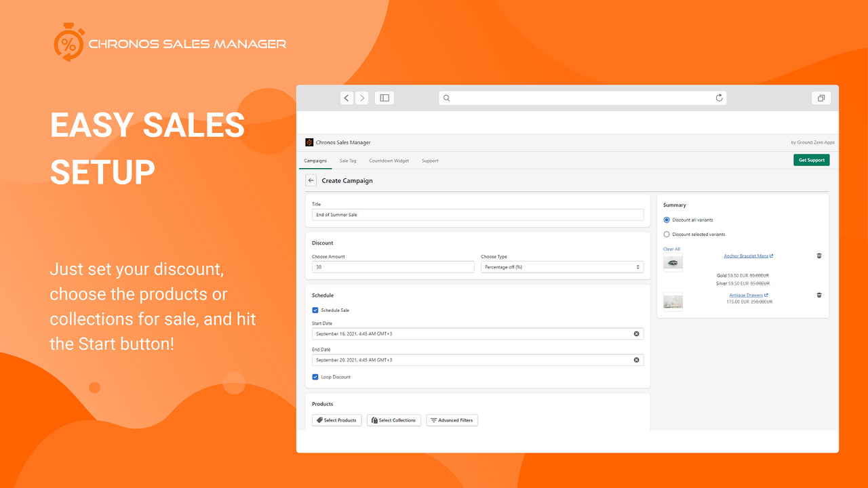
Task: Open Advanced Filters
Action: click(452, 420)
